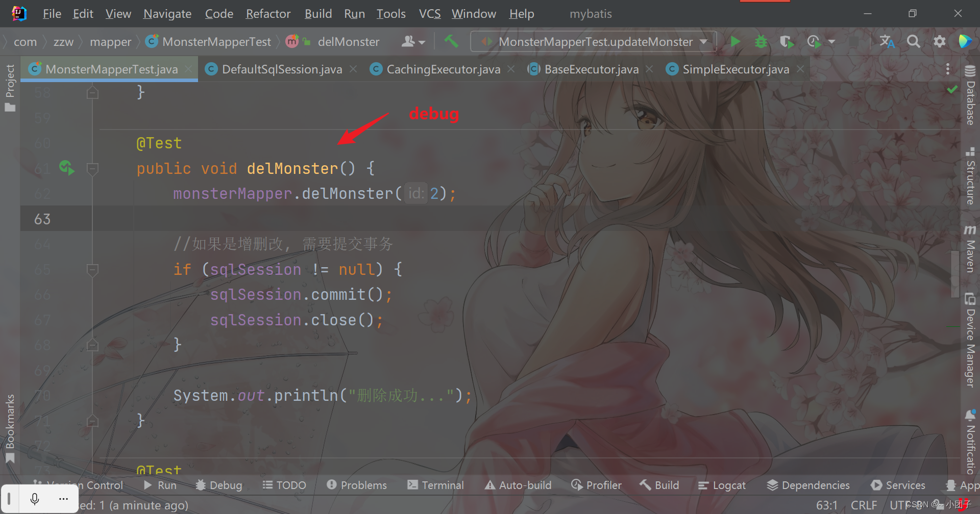Click the run gutter icon beside delMonster
The height and width of the screenshot is (514, 980).
(67, 168)
